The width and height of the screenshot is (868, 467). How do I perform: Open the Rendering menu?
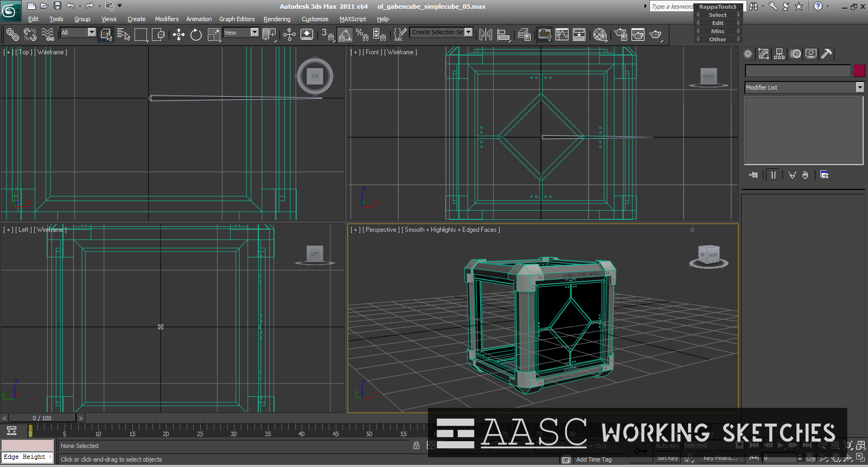[277, 19]
